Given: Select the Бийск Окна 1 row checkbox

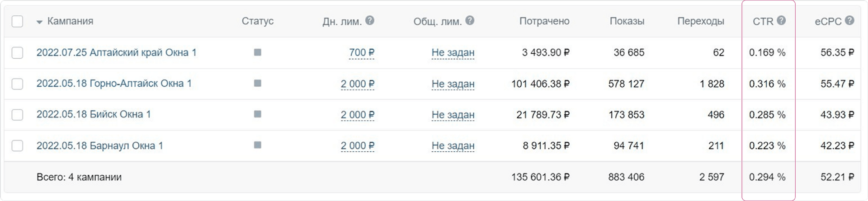Looking at the screenshot, I should (x=17, y=115).
